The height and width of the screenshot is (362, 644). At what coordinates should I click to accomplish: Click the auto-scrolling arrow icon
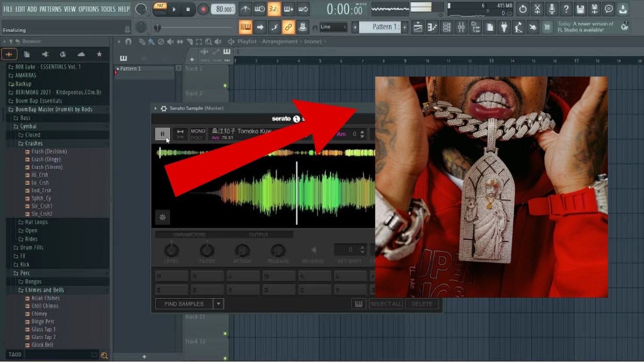pyautogui.click(x=260, y=27)
